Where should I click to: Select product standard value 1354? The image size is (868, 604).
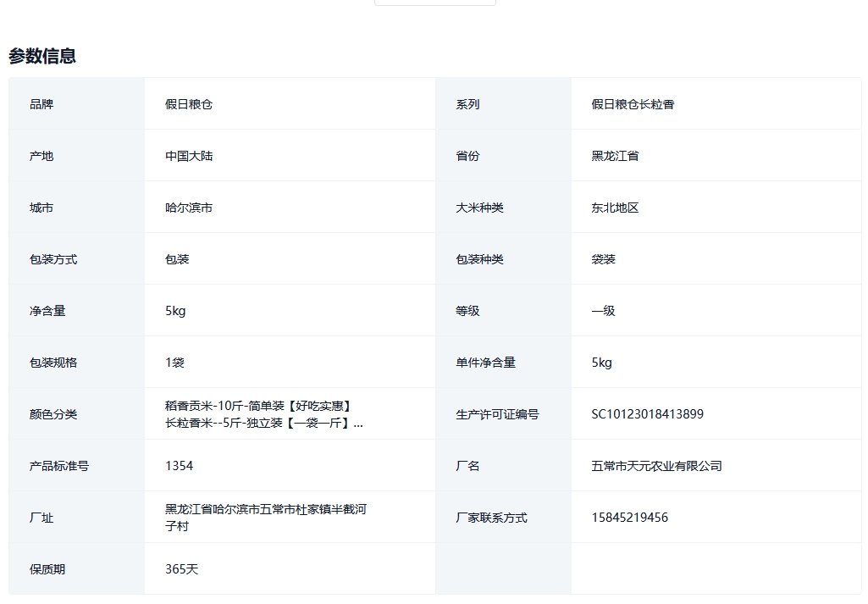[180, 466]
